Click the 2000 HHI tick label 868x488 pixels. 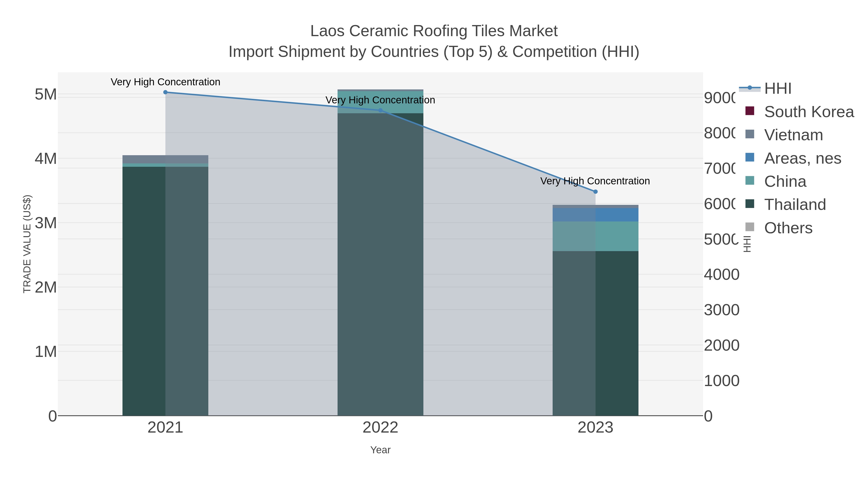tap(722, 345)
